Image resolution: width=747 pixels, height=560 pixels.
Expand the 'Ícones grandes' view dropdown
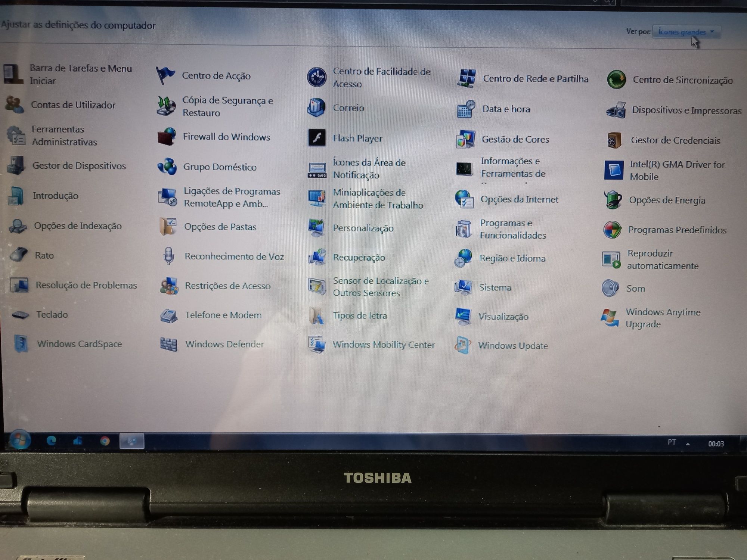pos(686,32)
